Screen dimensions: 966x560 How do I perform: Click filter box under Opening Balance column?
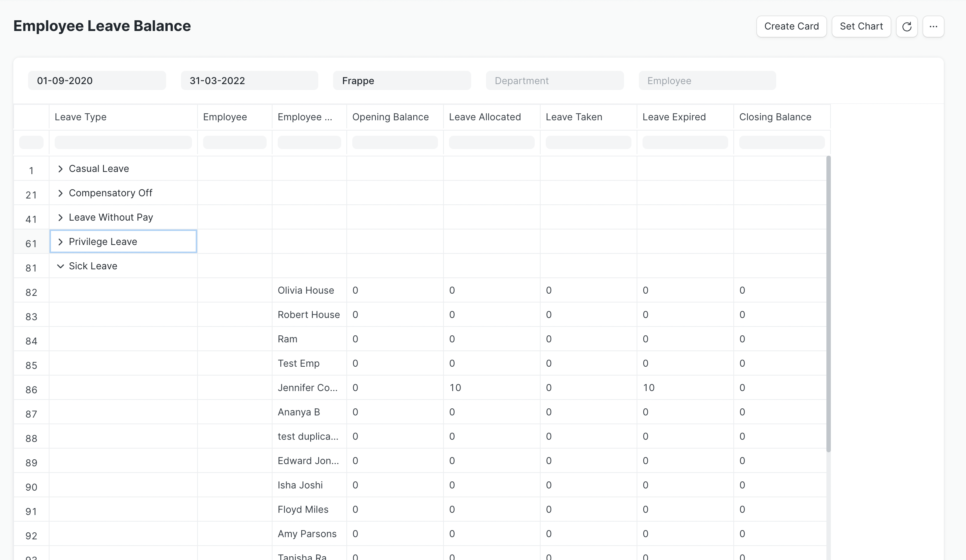coord(395,142)
